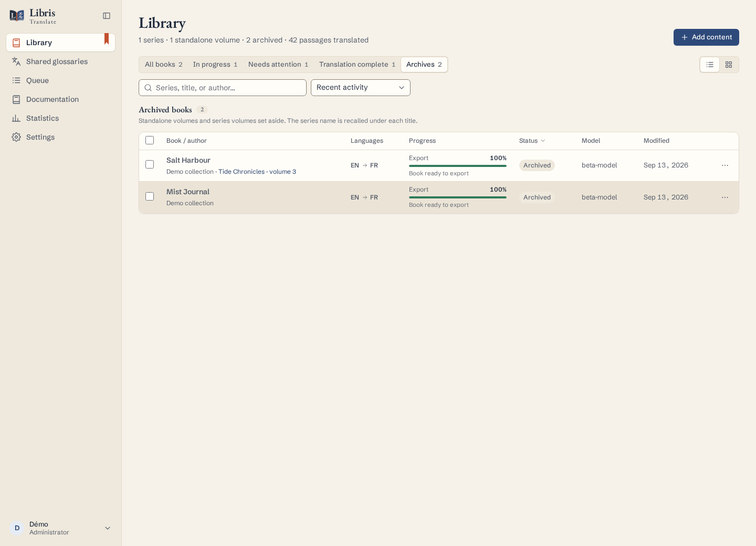The image size is (756, 546).
Task: Select all books with header checkbox
Action: pyautogui.click(x=150, y=140)
